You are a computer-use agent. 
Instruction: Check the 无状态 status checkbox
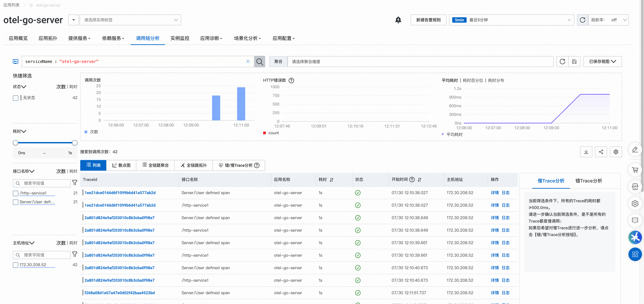16,98
